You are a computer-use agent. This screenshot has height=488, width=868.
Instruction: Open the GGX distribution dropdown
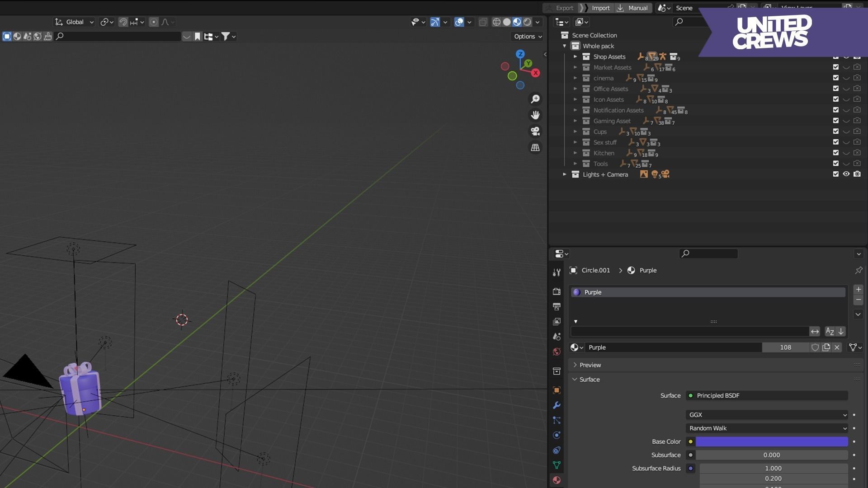tap(767, 415)
